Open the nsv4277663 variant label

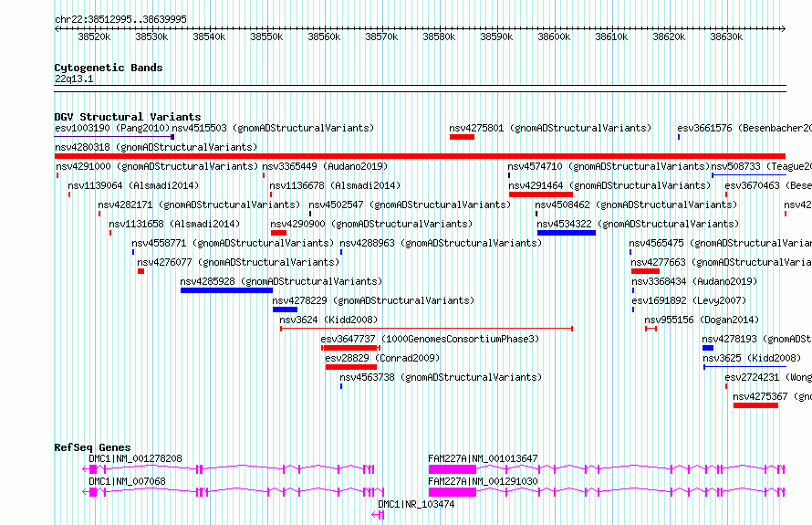(x=722, y=262)
